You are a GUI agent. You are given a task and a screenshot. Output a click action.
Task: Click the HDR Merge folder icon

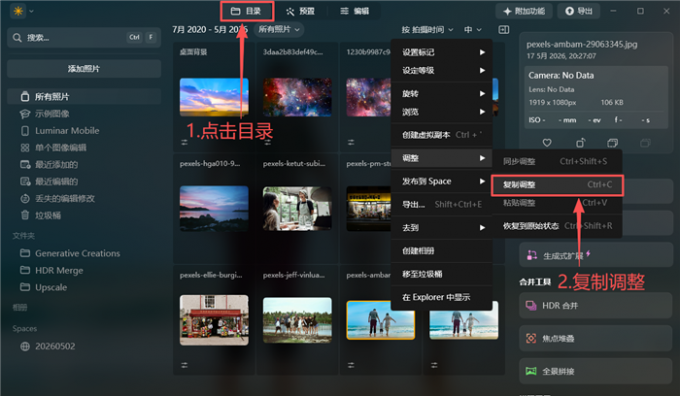coord(25,270)
